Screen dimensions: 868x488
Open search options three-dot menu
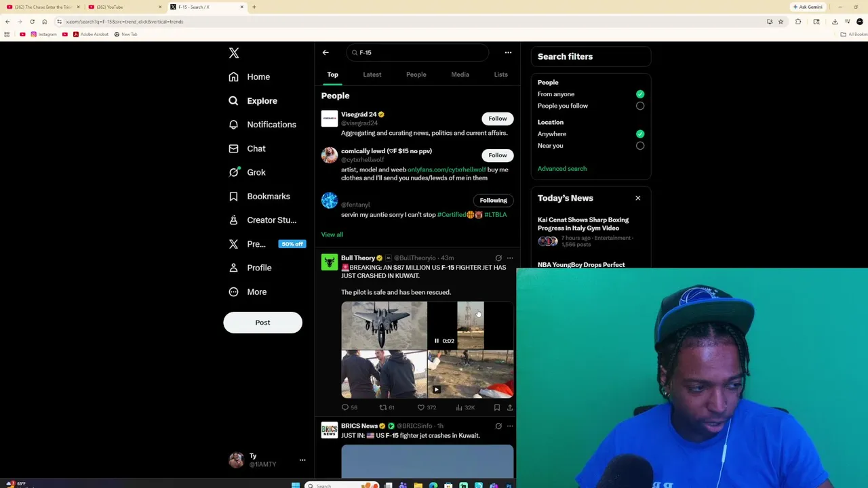coord(508,52)
